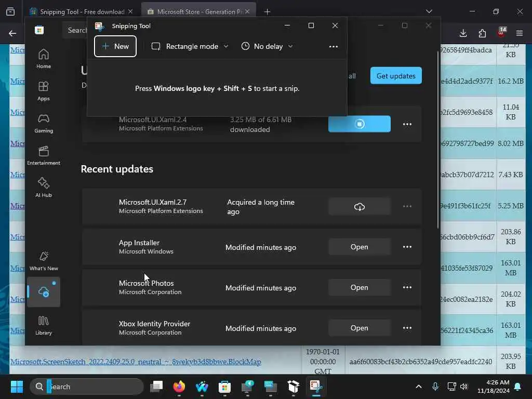Open a new browser tab
Screen dimensions: 532x399
point(268,12)
